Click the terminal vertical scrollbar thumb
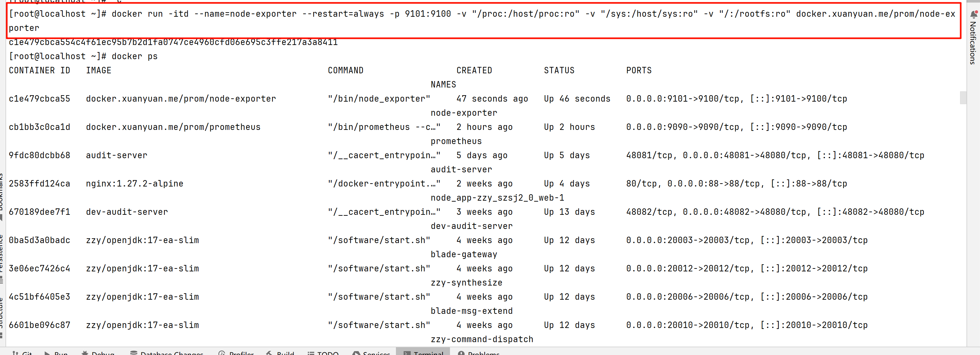Image resolution: width=980 pixels, height=355 pixels. 963,97
